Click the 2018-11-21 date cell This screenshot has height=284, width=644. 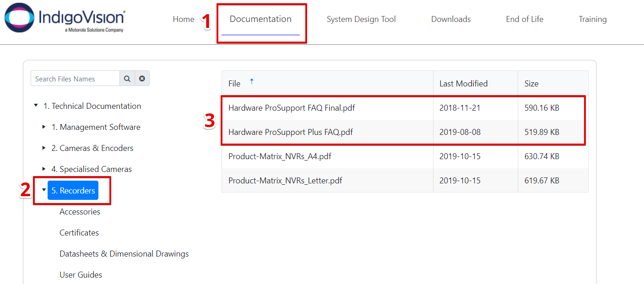point(460,108)
